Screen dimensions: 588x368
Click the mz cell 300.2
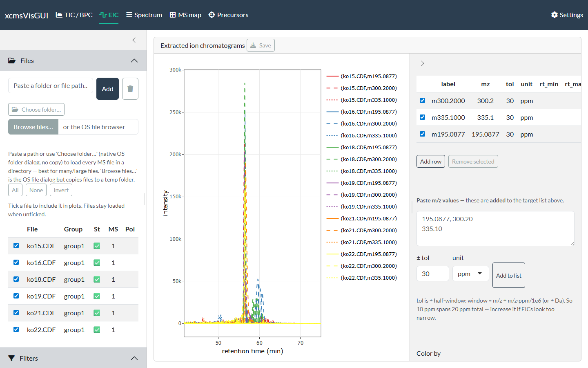coord(485,101)
